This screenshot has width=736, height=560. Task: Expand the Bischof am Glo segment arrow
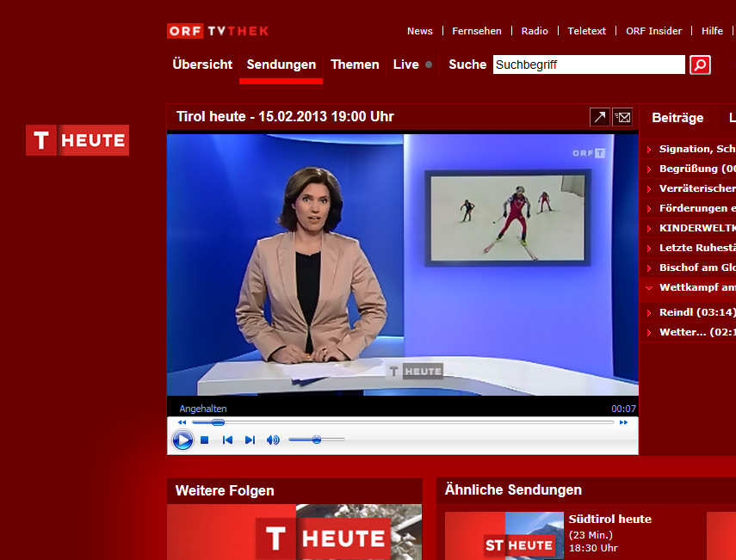(649, 268)
